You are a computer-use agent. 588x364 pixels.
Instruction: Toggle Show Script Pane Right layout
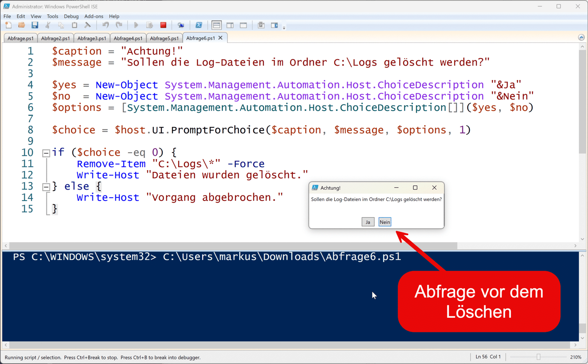[x=230, y=25]
